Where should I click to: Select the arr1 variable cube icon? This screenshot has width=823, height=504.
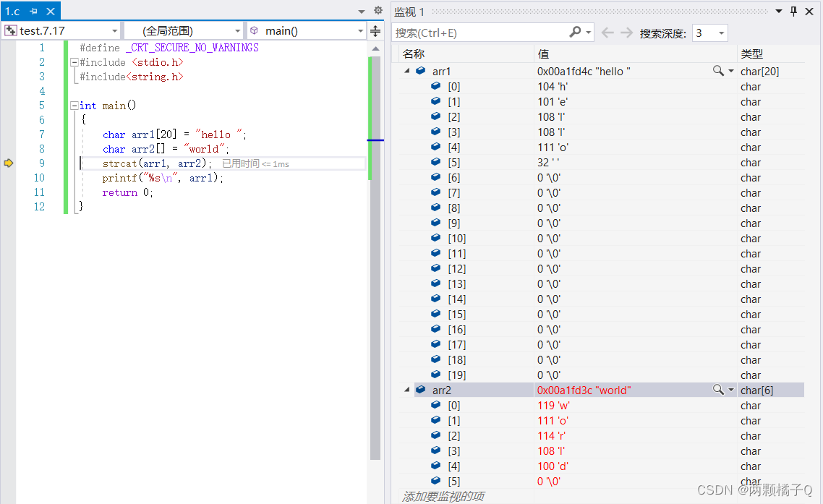pos(420,70)
